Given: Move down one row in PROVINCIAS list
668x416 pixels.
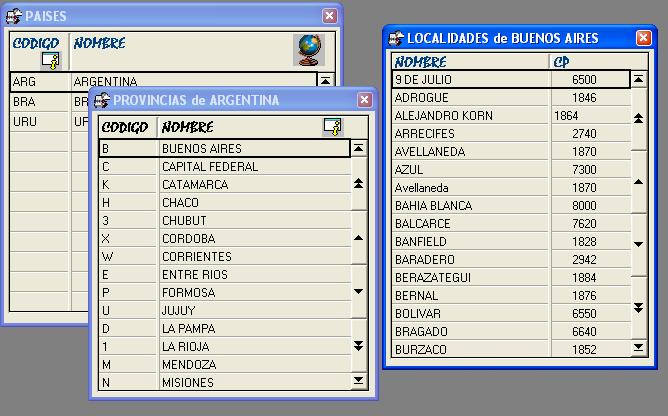Looking at the screenshot, I should pyautogui.click(x=359, y=292).
